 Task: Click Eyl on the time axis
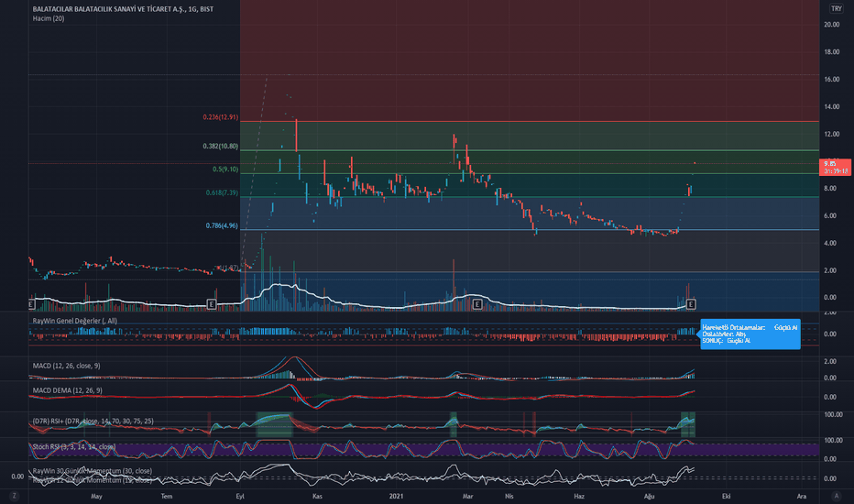coord(240,497)
